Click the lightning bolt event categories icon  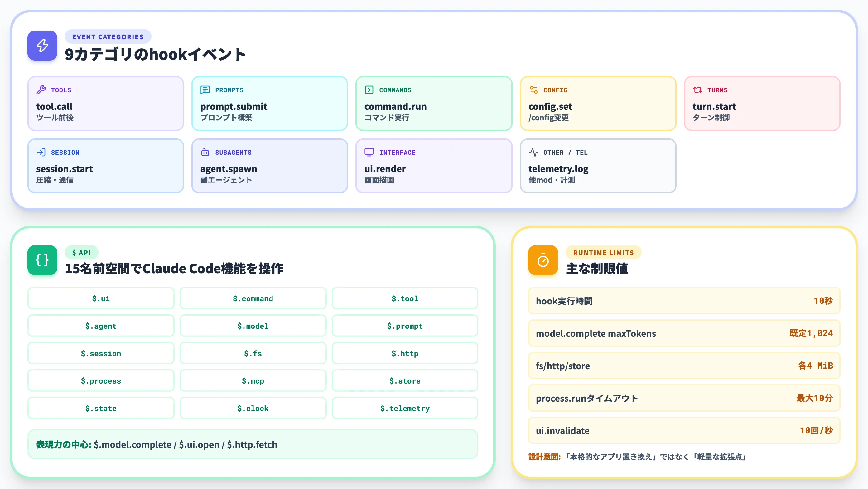[x=42, y=46]
